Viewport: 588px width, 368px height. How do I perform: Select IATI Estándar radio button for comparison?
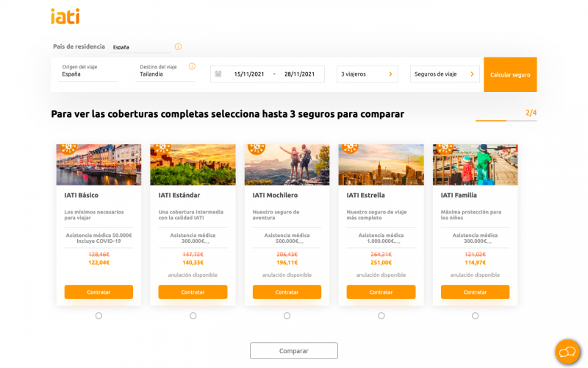pos(193,316)
